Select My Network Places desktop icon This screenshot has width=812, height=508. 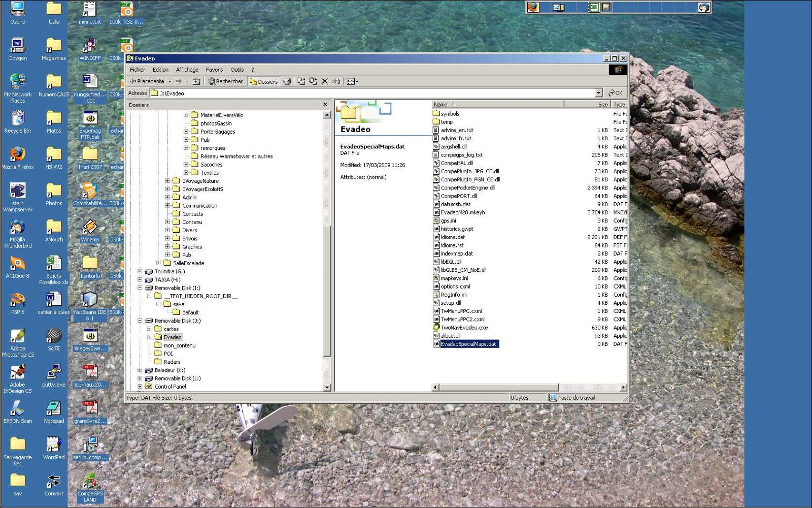tap(18, 89)
